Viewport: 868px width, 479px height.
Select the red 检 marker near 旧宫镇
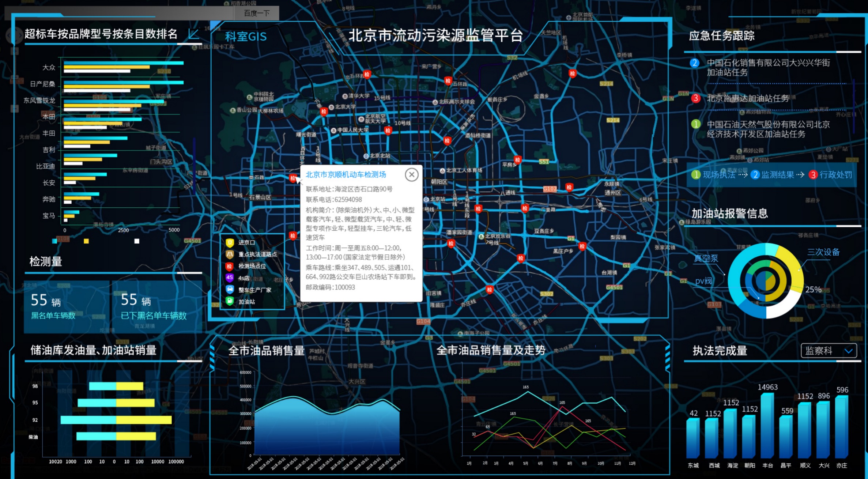click(490, 290)
